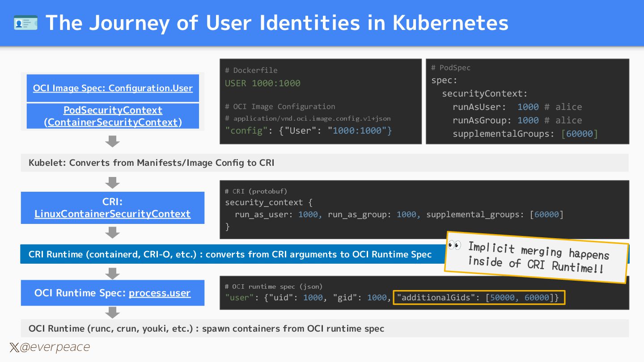Open the PodSecurityContext link
Screen dimensions: 644x362
coord(113,110)
